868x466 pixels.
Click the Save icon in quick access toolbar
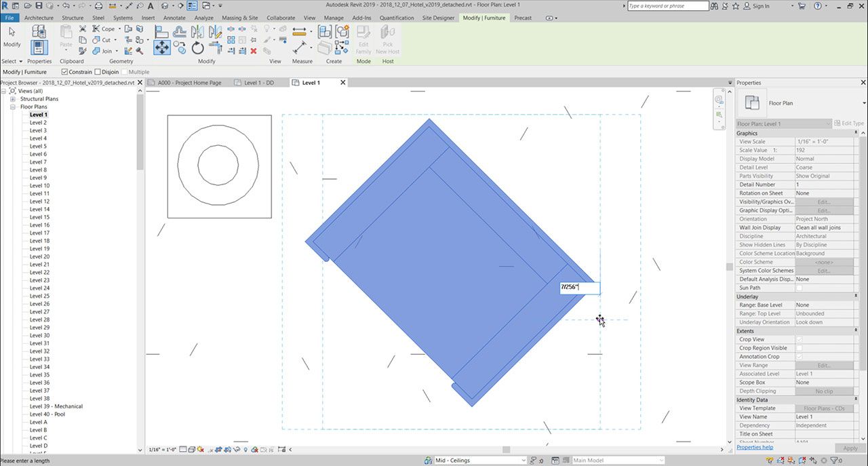[39, 5]
